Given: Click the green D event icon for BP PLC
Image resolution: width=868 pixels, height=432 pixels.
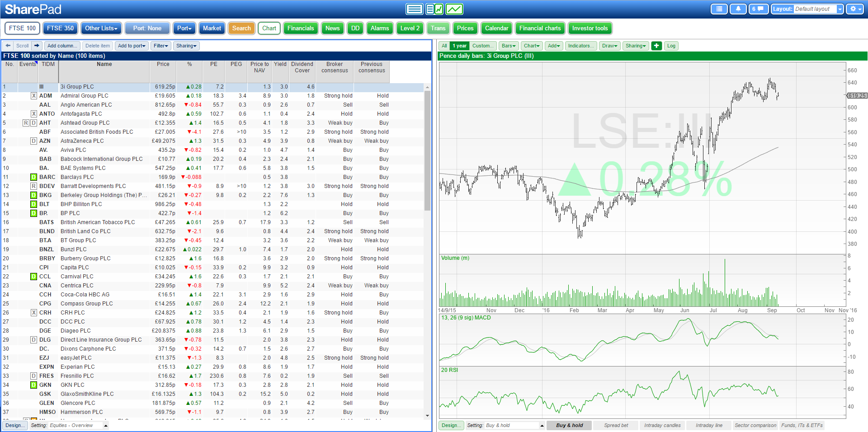Looking at the screenshot, I should (x=33, y=213).
